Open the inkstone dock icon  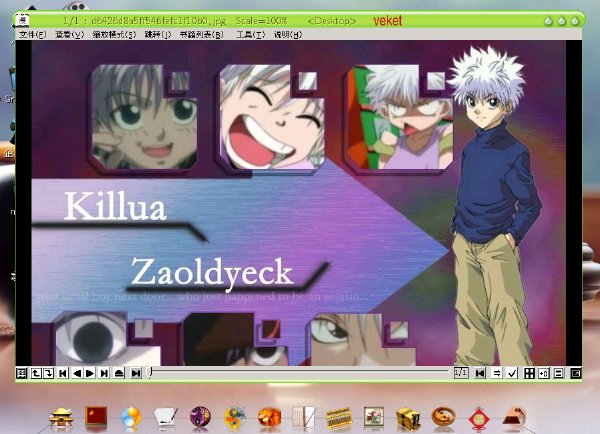(x=514, y=418)
